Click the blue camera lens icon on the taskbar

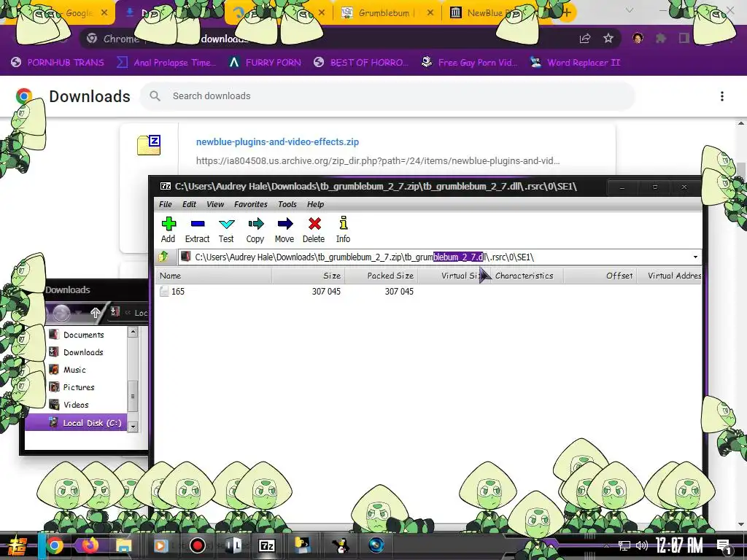pos(376,545)
